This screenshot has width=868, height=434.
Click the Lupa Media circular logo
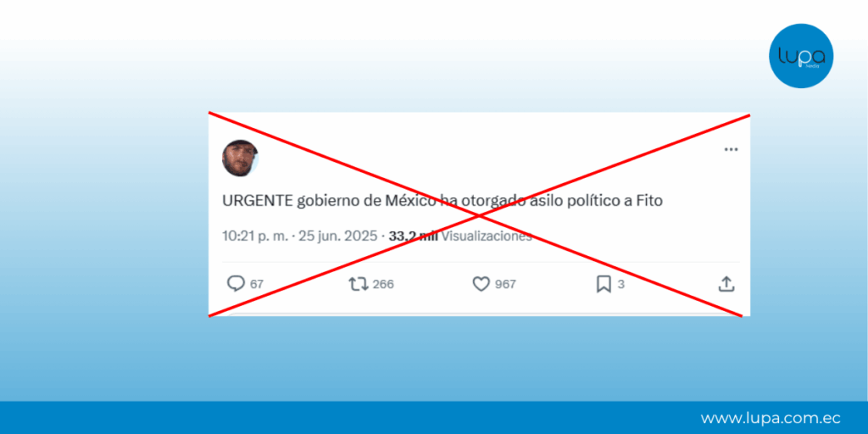(x=801, y=56)
